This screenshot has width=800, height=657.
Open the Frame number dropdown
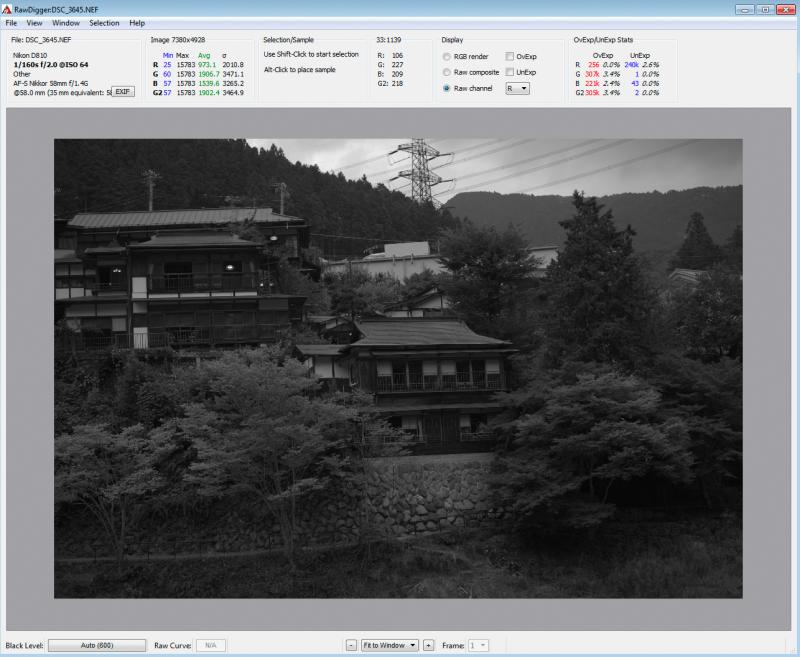[x=478, y=645]
